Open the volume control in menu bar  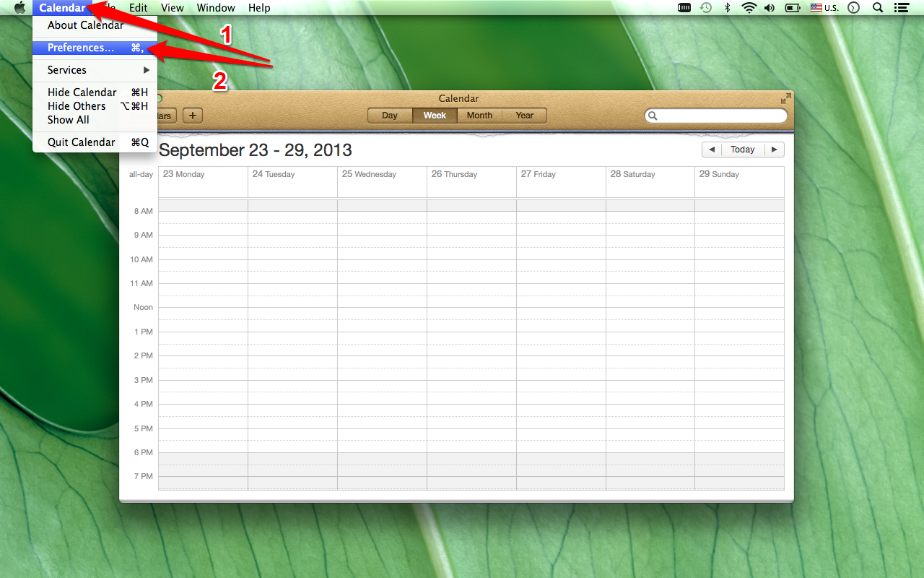pos(770,8)
